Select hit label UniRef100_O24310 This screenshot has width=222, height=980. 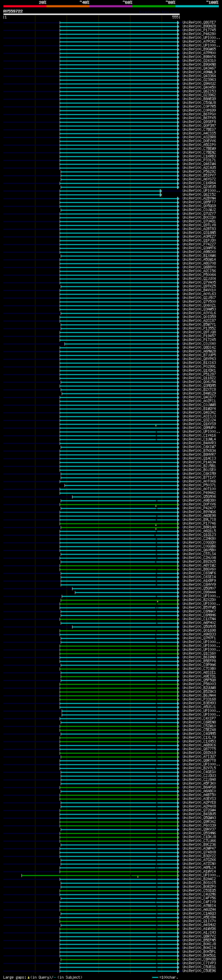click(199, 60)
